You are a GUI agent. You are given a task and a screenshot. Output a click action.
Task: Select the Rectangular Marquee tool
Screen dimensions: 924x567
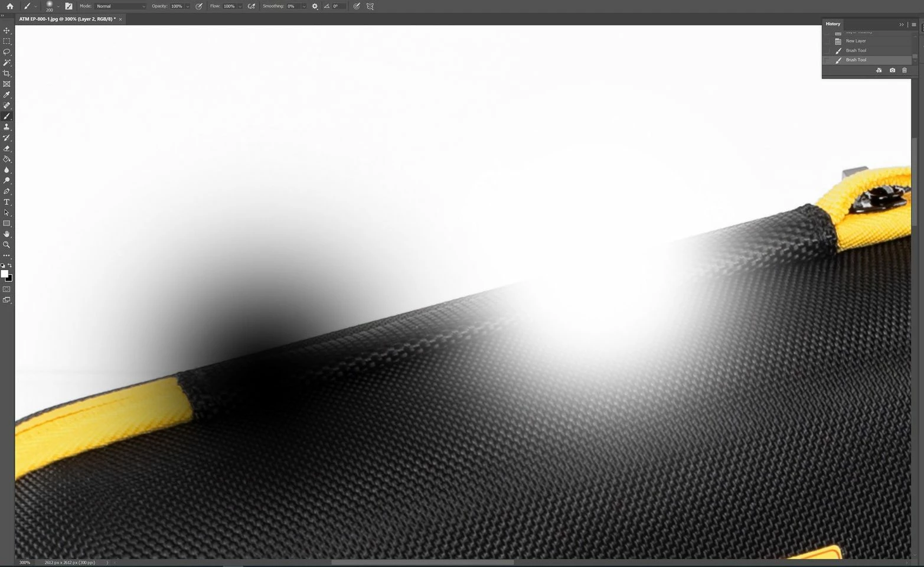pyautogui.click(x=6, y=41)
